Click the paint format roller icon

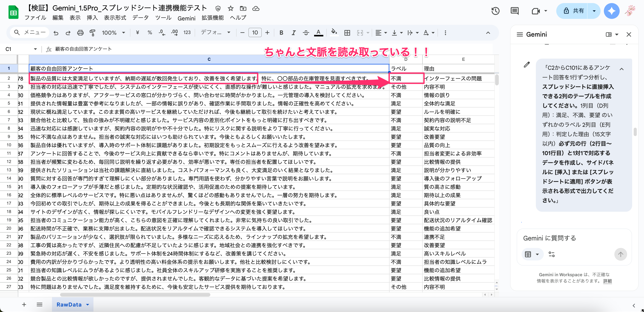[x=93, y=33]
